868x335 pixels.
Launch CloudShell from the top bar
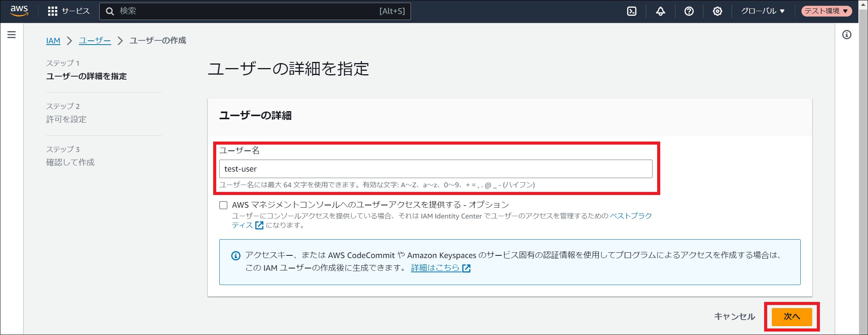coord(632,11)
